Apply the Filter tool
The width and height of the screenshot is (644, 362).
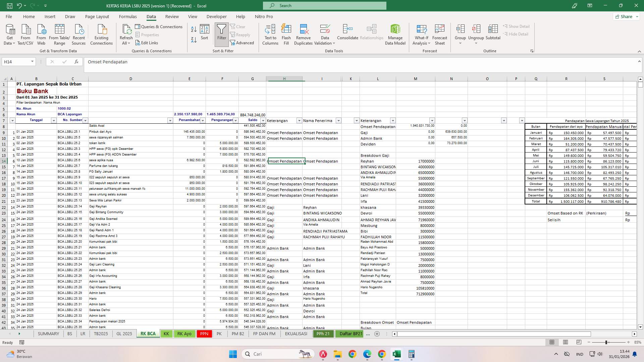[221, 34]
